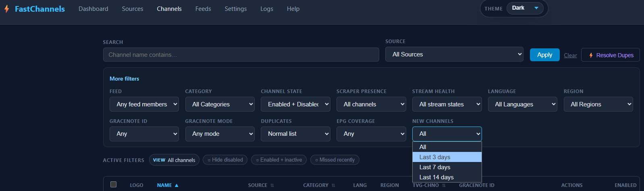Click the Source column sort icon
The width and height of the screenshot is (644, 191).
coord(272,185)
